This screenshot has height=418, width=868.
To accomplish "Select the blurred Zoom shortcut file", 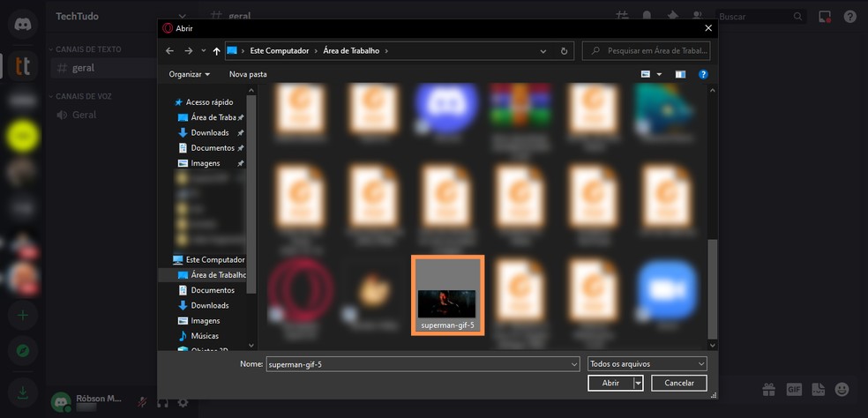I will (x=667, y=294).
